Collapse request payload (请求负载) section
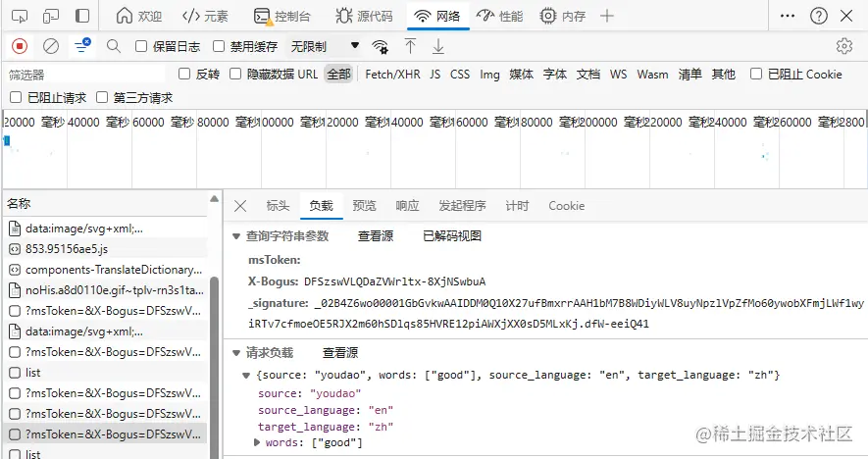Image resolution: width=868 pixels, height=459 pixels. pyautogui.click(x=236, y=353)
